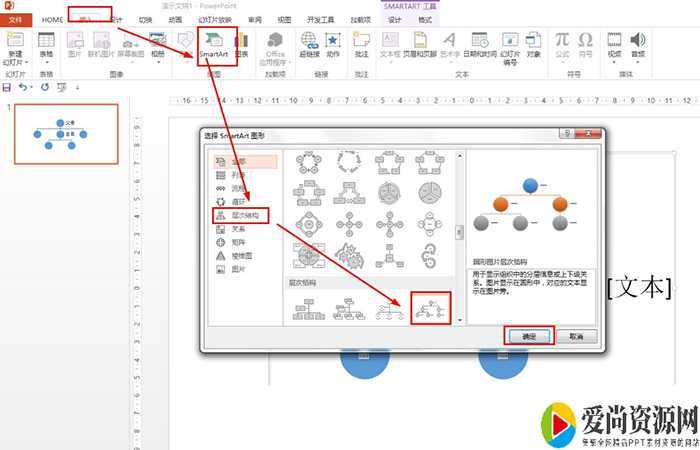The height and width of the screenshot is (450, 700).
Task: Switch to the HOME tab
Action: (x=53, y=20)
